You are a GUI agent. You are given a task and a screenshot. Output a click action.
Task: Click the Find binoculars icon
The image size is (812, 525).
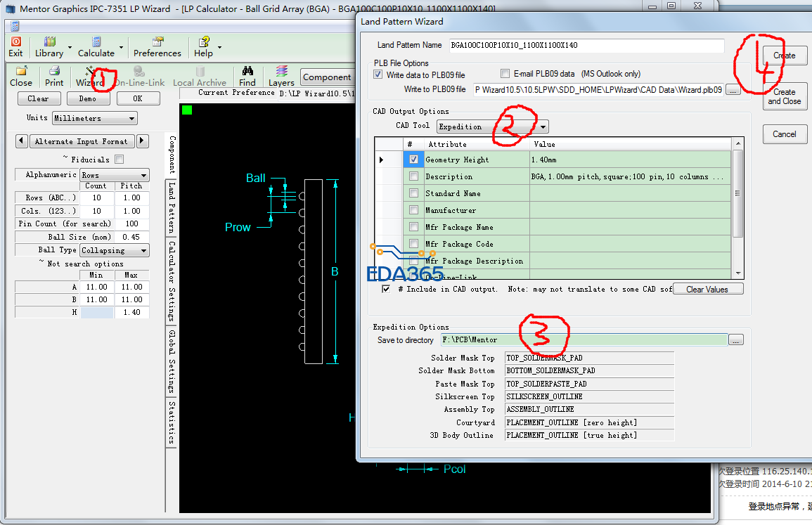(247, 76)
